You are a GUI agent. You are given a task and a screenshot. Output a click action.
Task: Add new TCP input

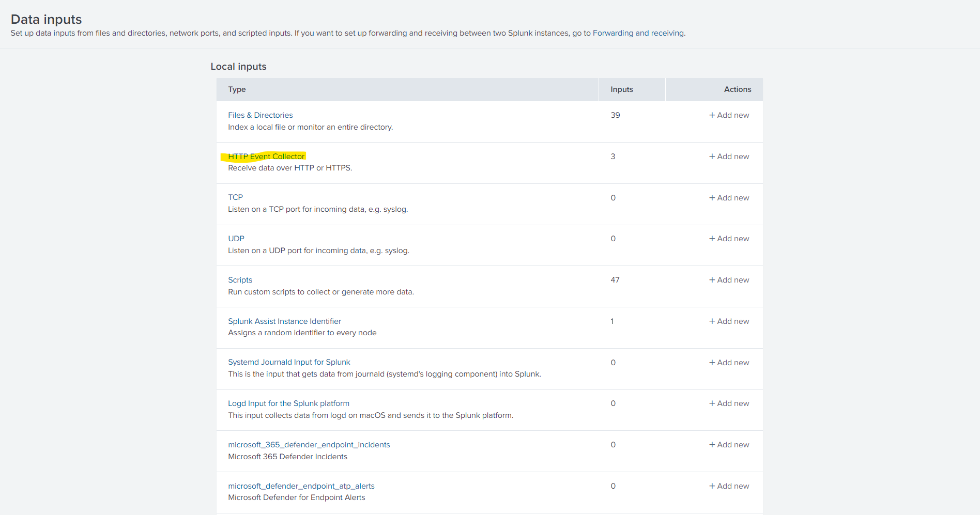[x=729, y=198]
